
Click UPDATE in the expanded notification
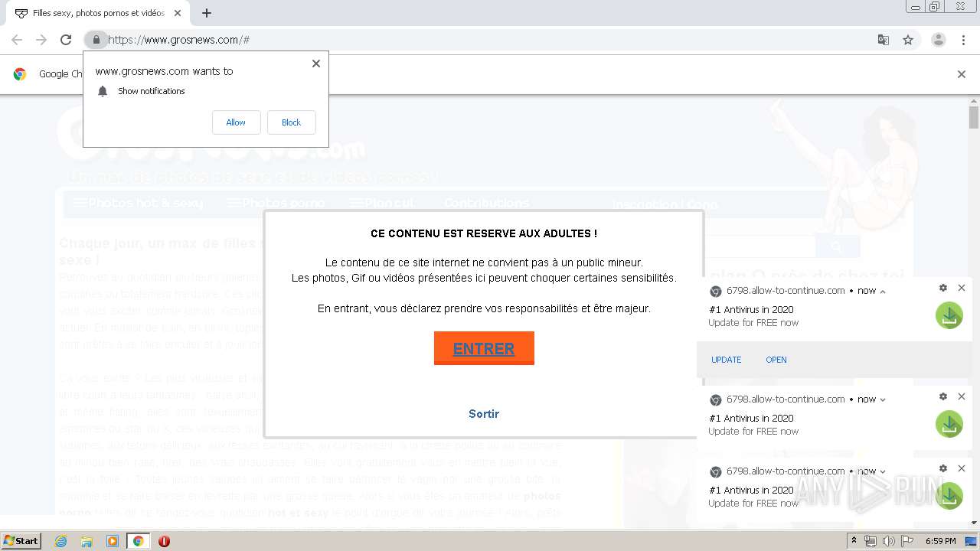click(726, 360)
